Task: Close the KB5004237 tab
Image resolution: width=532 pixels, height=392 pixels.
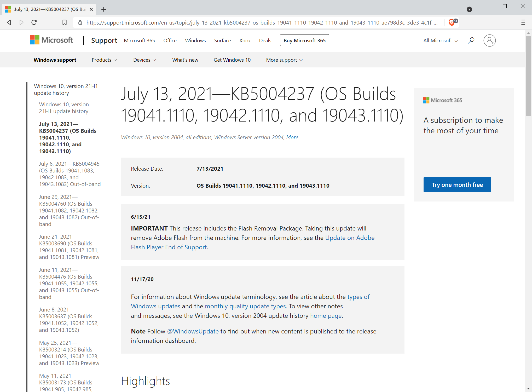Action: tap(91, 9)
